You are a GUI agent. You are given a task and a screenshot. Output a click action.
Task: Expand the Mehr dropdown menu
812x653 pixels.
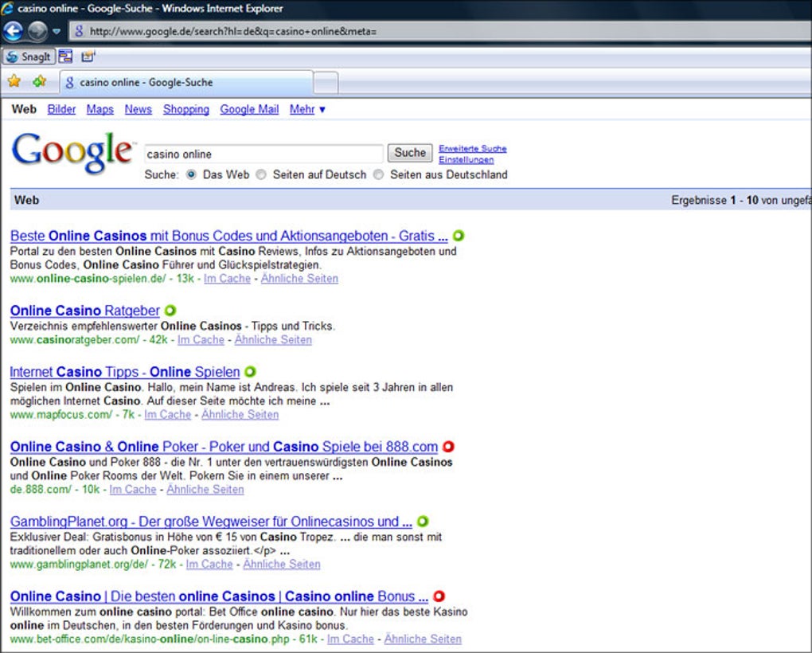tap(307, 109)
